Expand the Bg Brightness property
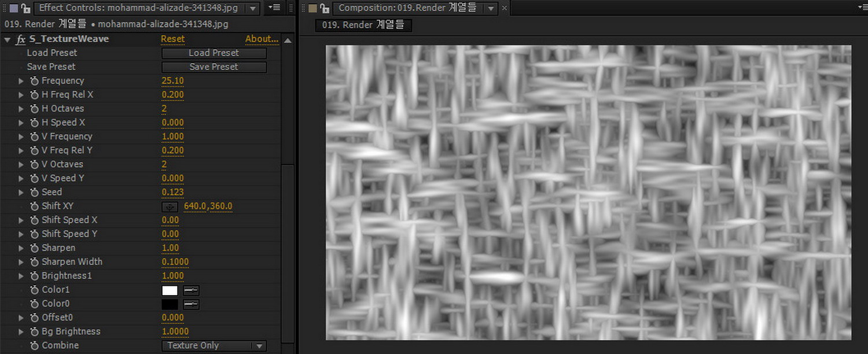Screen dimensions: 868x354 [x=21, y=331]
